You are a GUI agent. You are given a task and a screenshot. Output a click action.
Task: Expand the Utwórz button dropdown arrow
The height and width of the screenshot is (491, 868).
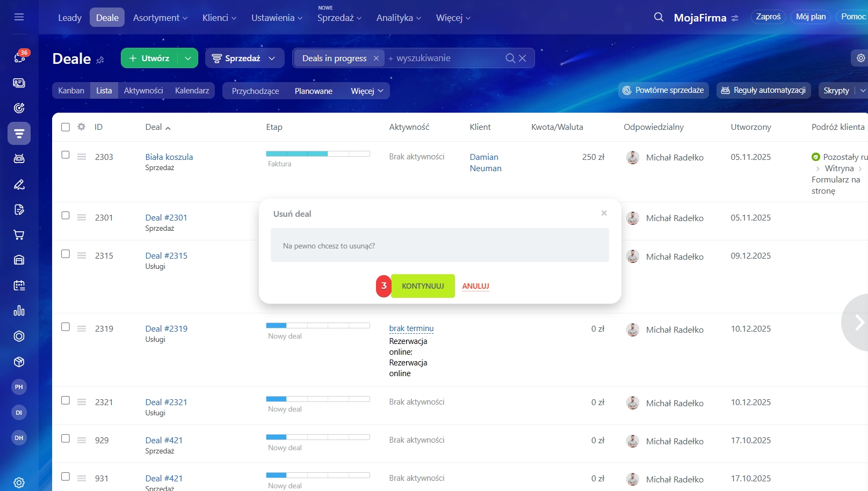click(x=187, y=58)
